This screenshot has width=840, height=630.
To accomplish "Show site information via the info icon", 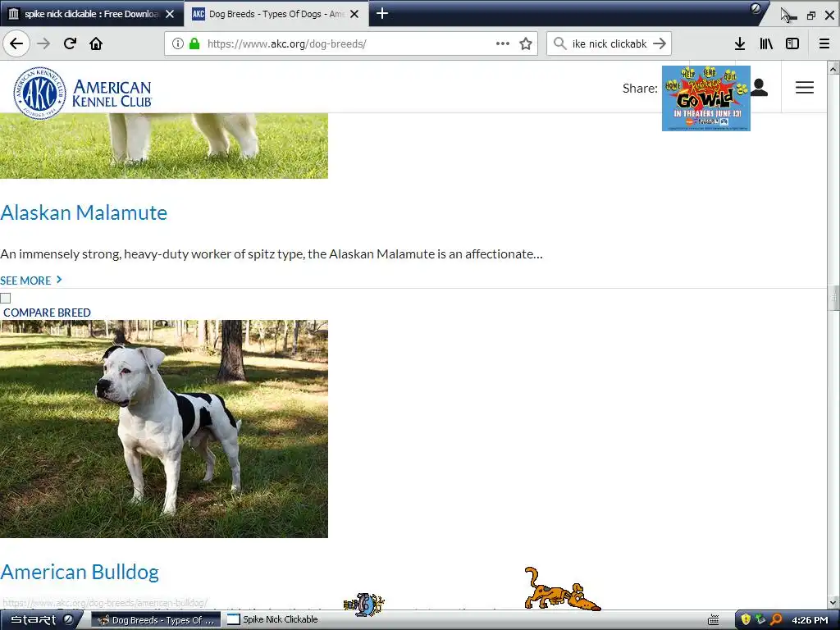I will tap(178, 43).
